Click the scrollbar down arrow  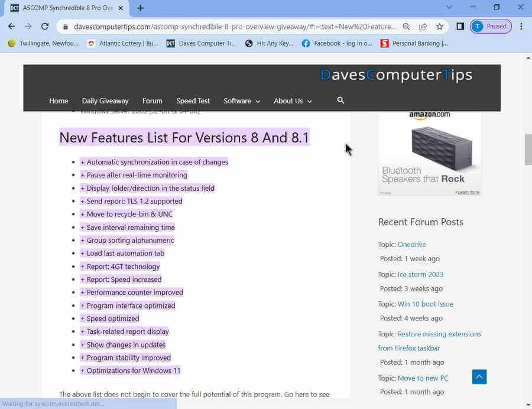click(x=528, y=405)
